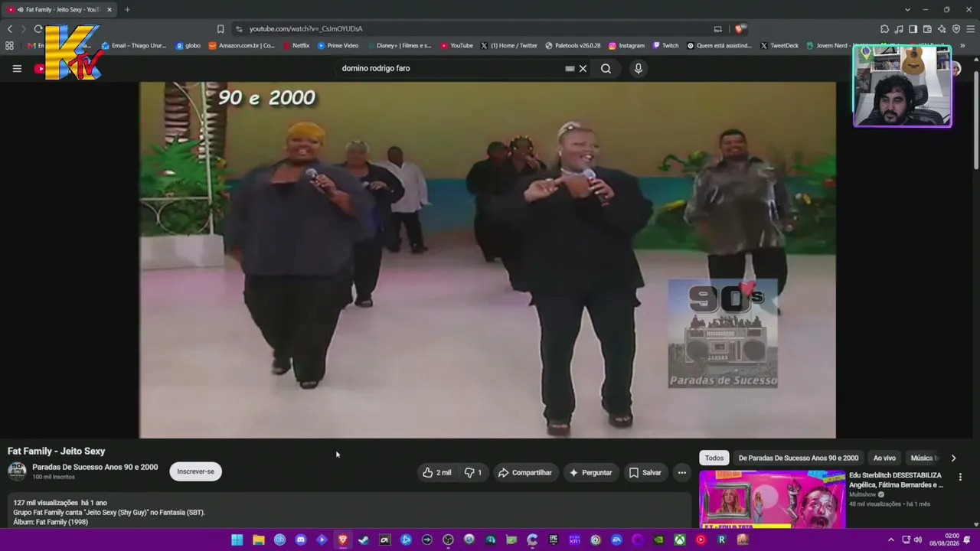Open a new browser tab
This screenshot has width=980, height=551.
coord(127,10)
